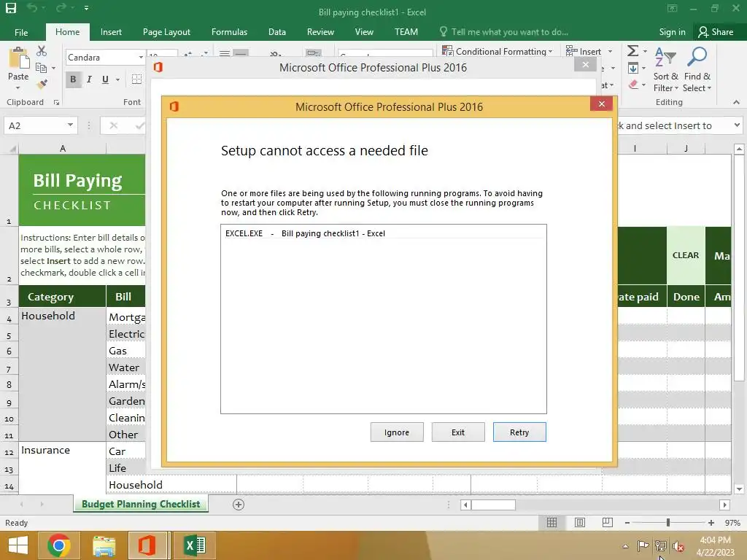Image resolution: width=747 pixels, height=560 pixels.
Task: Click the Office setup taskbar icon
Action: click(147, 545)
